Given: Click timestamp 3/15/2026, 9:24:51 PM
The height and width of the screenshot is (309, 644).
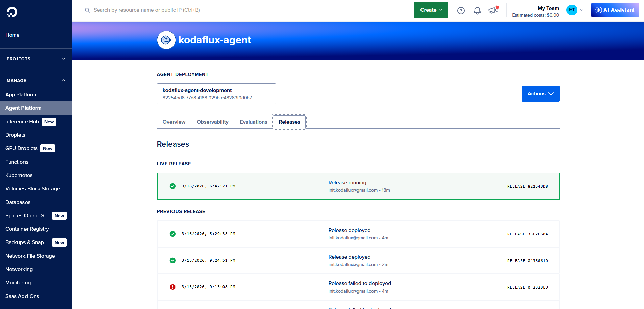Looking at the screenshot, I should 208,260.
